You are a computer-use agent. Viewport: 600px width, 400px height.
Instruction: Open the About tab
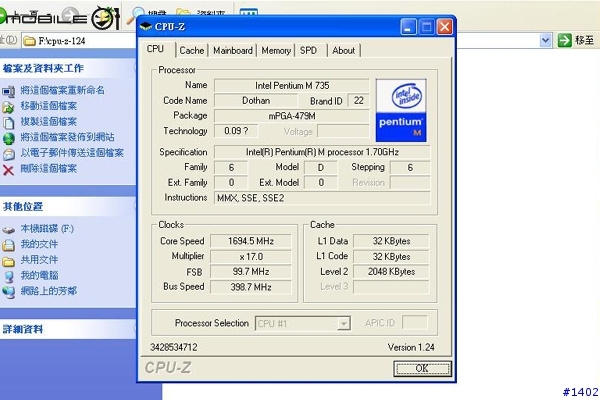[x=343, y=51]
